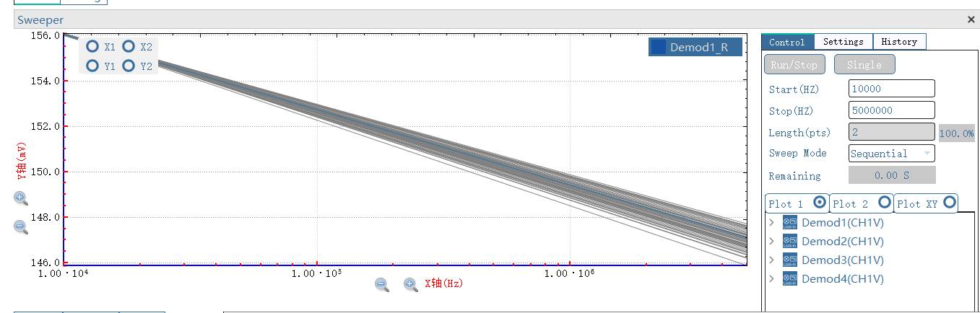The height and width of the screenshot is (313, 980).
Task: Select the Plot 2 radio option
Action: 884,203
